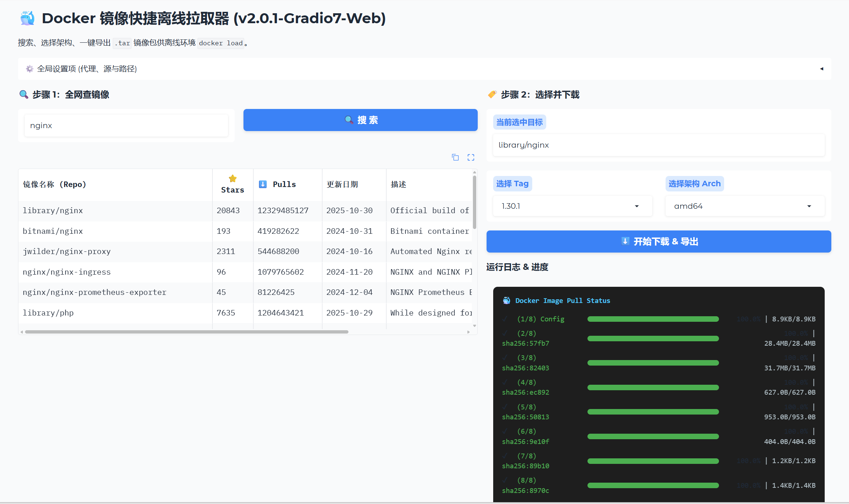
Task: Click the magnifier icon beside 步骤 1
Action: point(24,95)
